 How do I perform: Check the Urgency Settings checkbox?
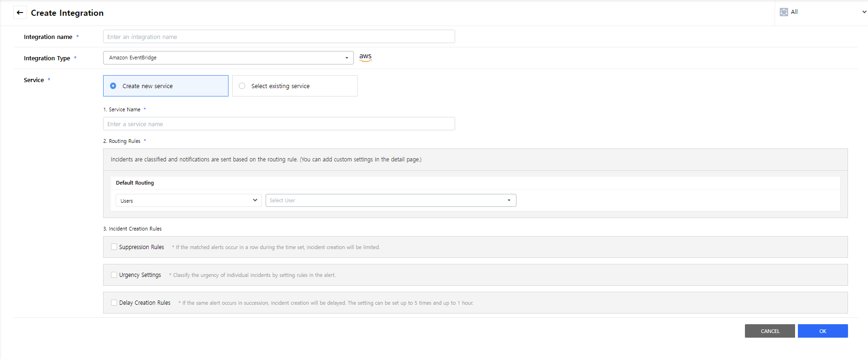[x=114, y=275]
